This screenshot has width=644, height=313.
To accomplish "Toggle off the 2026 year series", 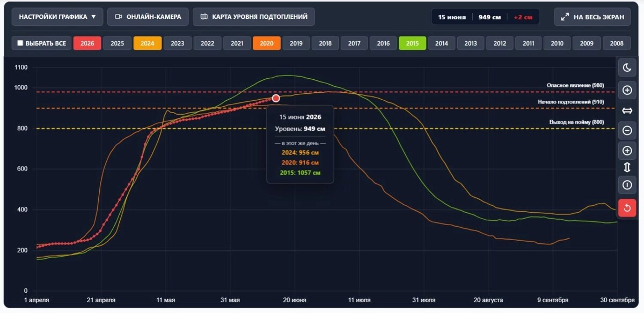I will coord(87,43).
